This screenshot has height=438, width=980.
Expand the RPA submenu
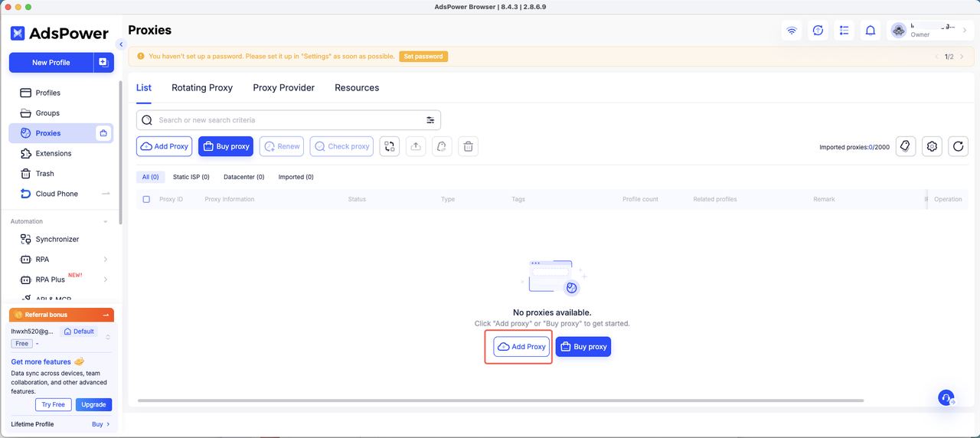pos(105,260)
